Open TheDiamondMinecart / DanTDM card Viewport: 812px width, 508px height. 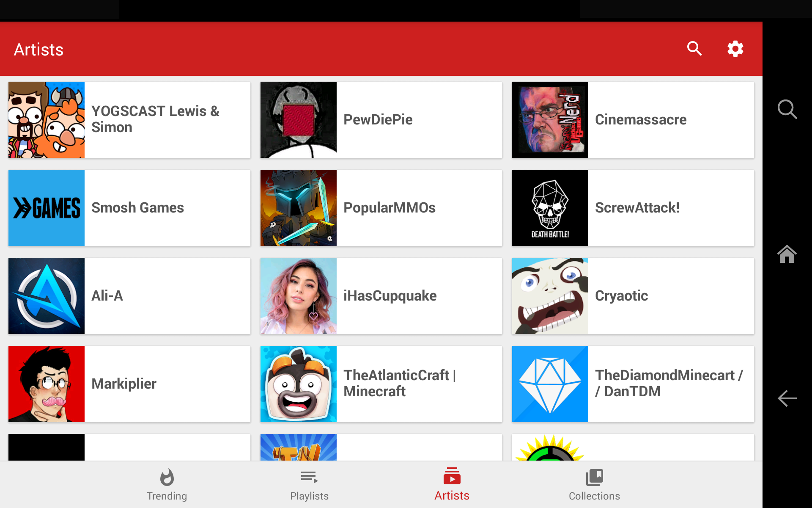click(x=633, y=384)
